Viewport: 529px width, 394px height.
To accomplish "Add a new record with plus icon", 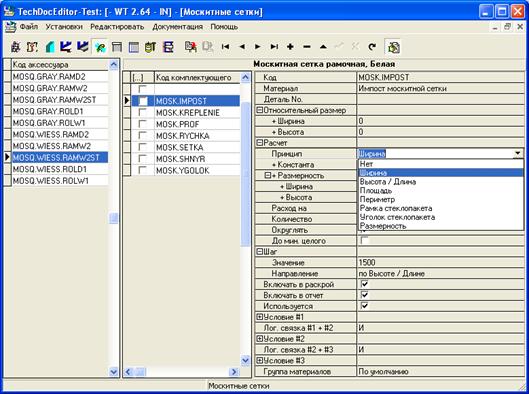I will click(290, 47).
